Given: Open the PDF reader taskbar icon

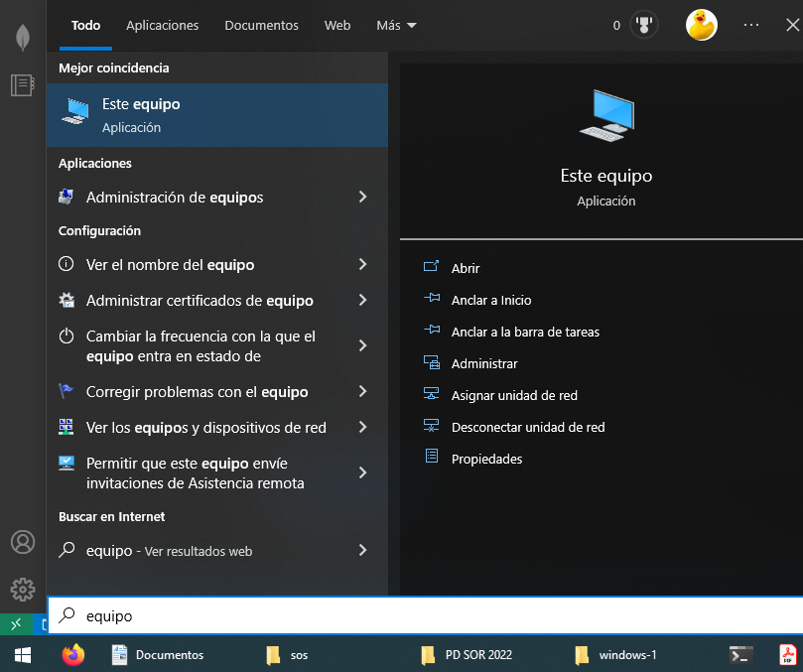Looking at the screenshot, I should coord(788,655).
